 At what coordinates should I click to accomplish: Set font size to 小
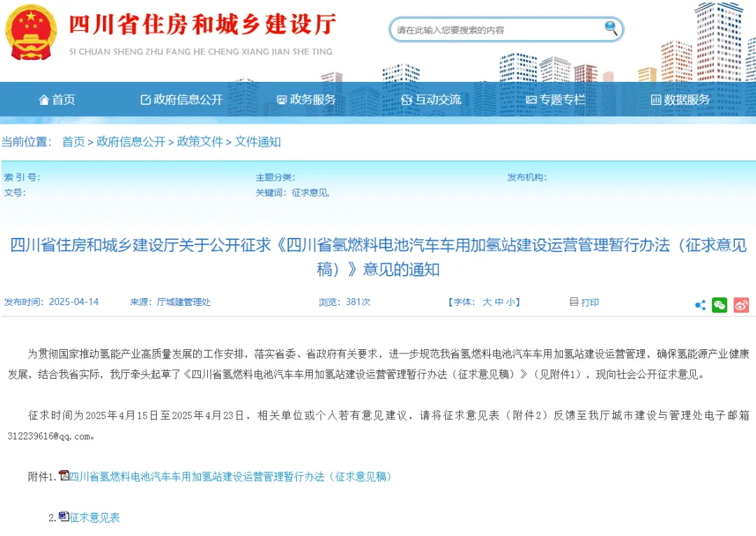(x=510, y=302)
